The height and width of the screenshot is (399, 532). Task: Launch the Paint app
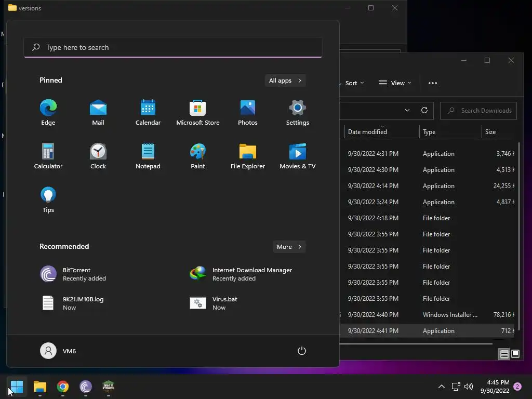[198, 156]
